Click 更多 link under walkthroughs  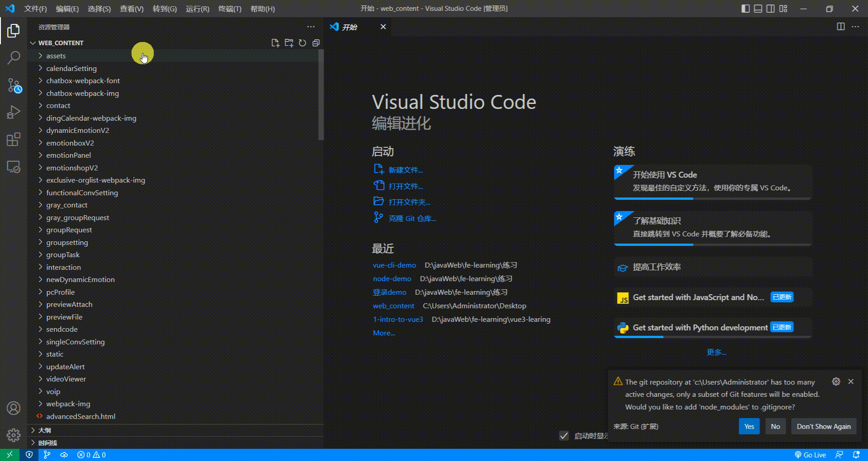(x=716, y=352)
